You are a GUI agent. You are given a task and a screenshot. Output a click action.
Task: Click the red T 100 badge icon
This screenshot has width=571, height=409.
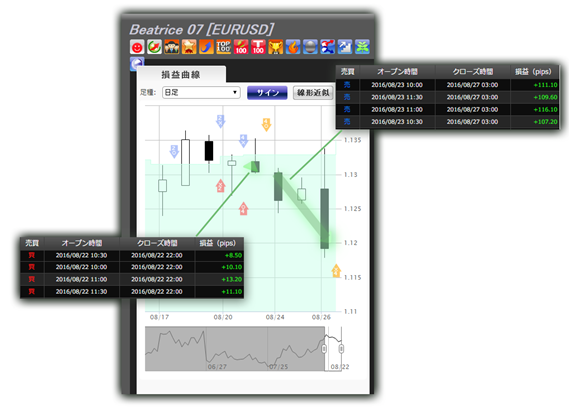[x=258, y=47]
